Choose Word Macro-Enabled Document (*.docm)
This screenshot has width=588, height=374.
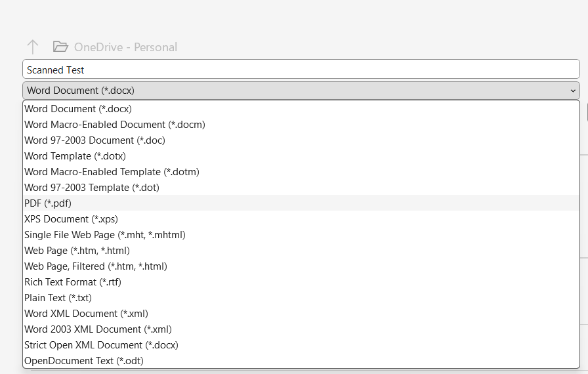tap(115, 125)
